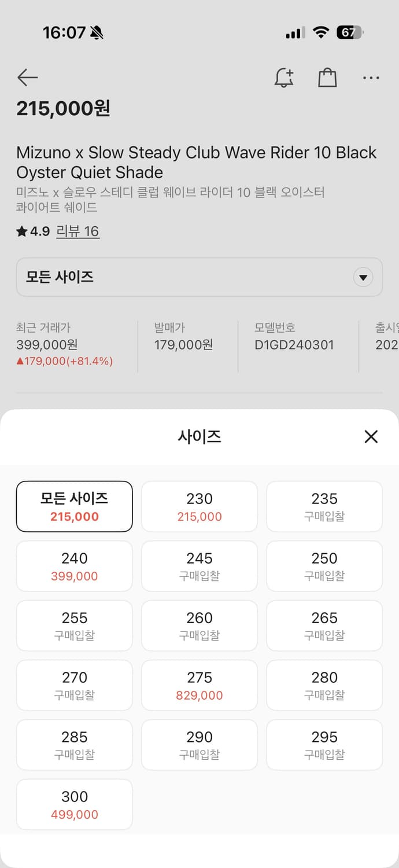Pick size 235 구매입찰 option

324,506
